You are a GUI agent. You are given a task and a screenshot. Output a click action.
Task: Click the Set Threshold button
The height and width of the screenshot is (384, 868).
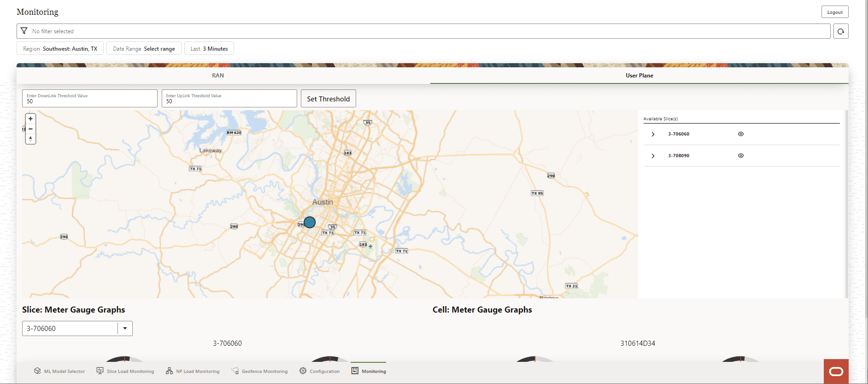[x=328, y=99]
